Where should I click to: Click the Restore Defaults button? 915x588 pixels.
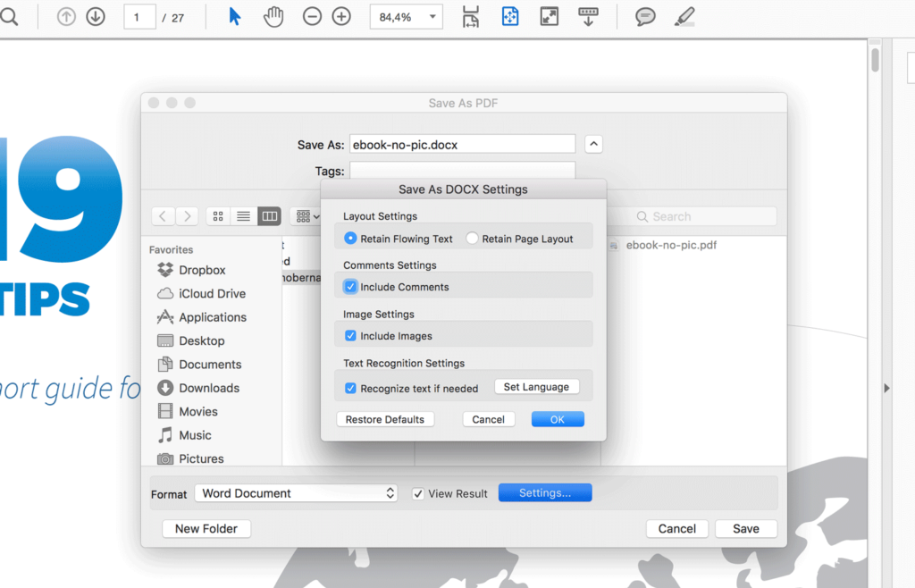pos(385,418)
